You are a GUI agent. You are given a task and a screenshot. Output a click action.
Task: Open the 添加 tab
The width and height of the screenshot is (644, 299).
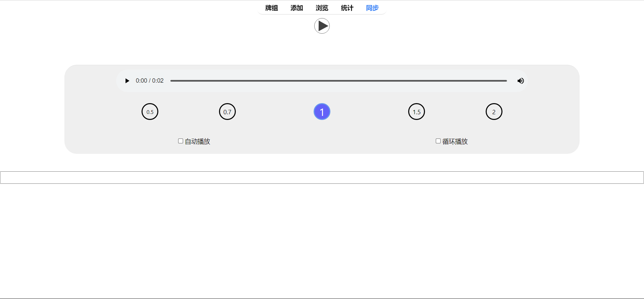point(297,8)
